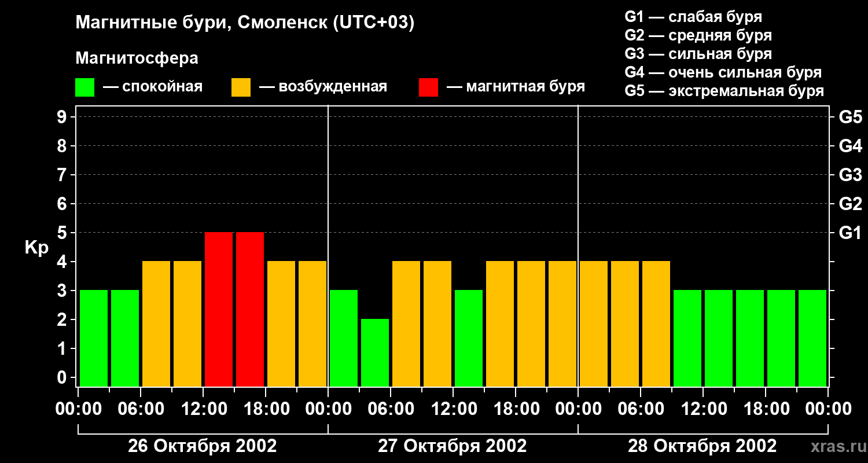Click the yellow 'возбужденная' legend swatch

[x=241, y=87]
